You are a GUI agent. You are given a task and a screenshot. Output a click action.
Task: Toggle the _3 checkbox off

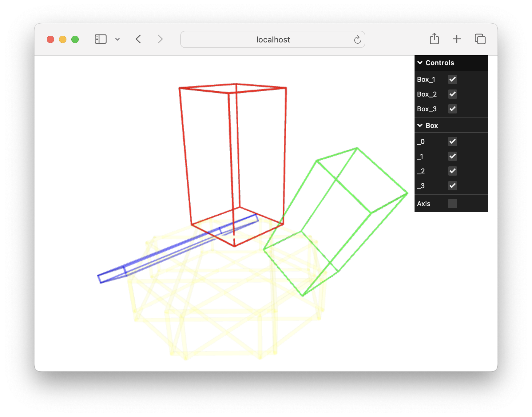(x=453, y=186)
